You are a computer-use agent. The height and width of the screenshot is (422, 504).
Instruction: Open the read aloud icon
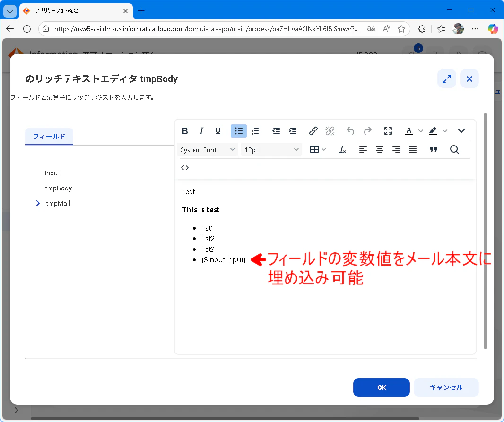[386, 29]
